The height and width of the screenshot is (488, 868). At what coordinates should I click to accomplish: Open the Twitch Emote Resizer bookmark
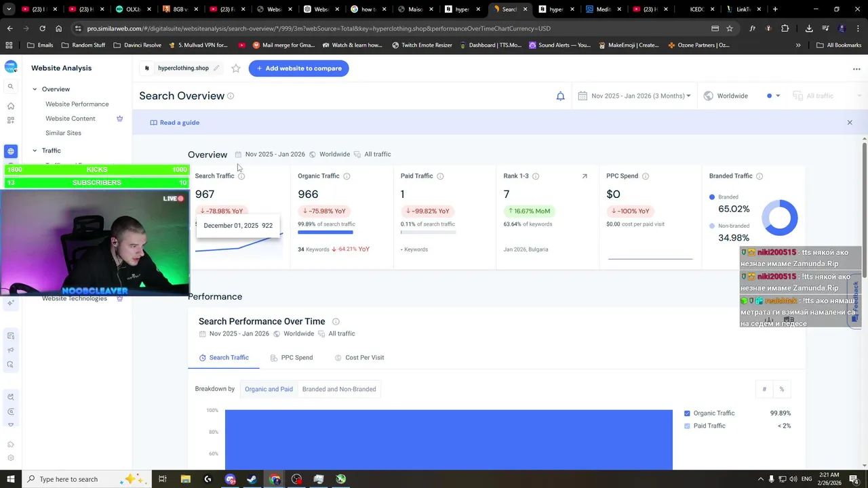click(422, 45)
